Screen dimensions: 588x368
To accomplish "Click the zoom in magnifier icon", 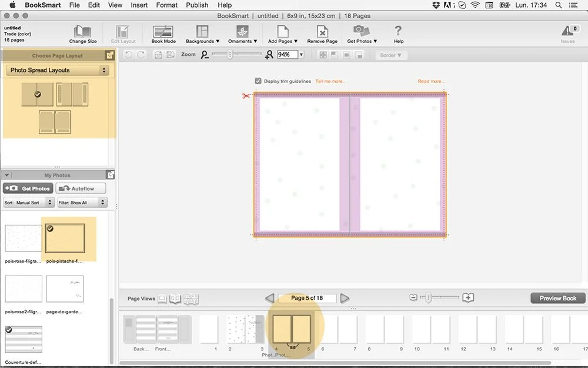I will pos(269,55).
